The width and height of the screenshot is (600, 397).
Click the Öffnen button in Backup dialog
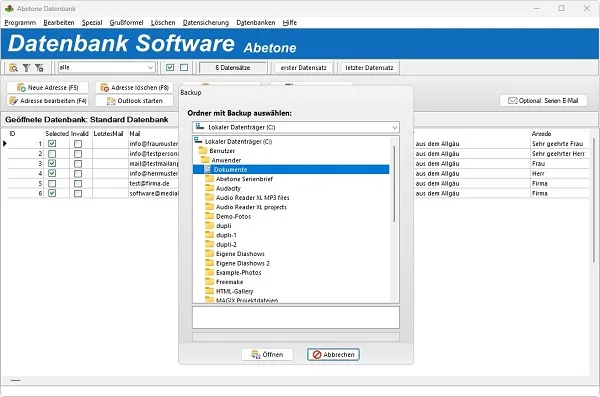267,355
